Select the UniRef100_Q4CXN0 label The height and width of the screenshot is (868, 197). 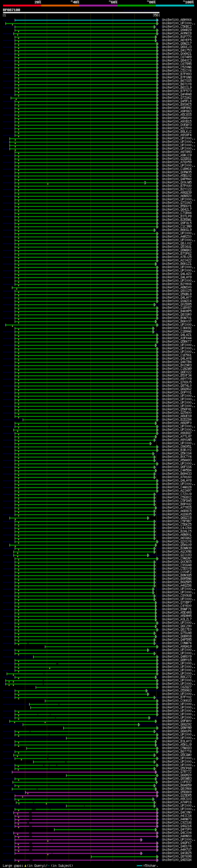(177, 812)
